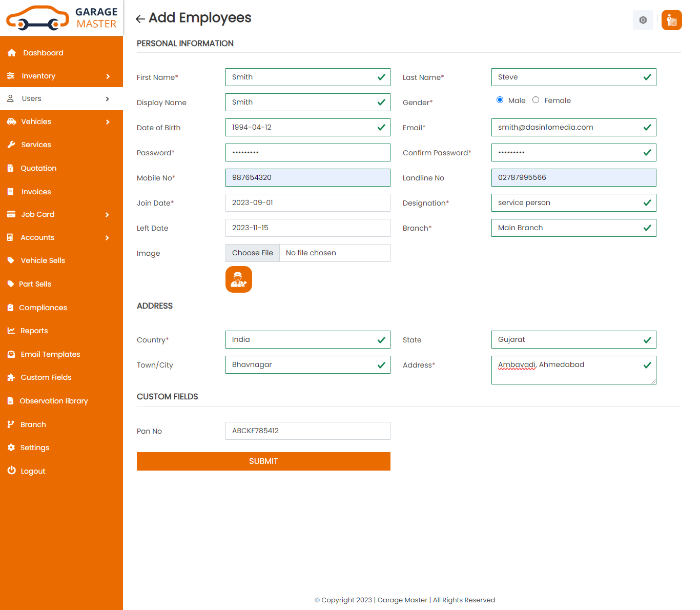Click the Choose File button
The image size is (700, 610).
[253, 253]
